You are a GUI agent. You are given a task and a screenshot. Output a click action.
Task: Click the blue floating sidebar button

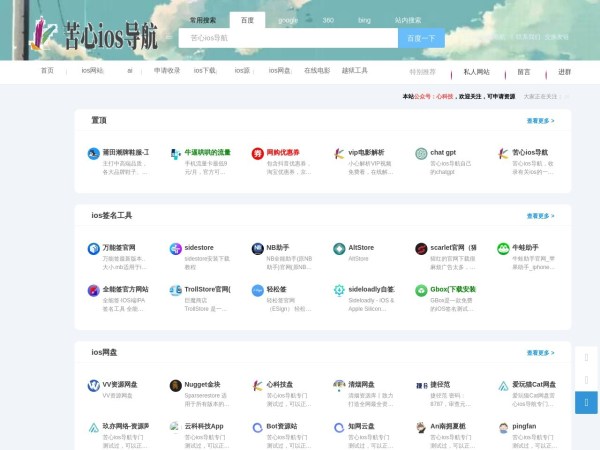tap(586, 402)
